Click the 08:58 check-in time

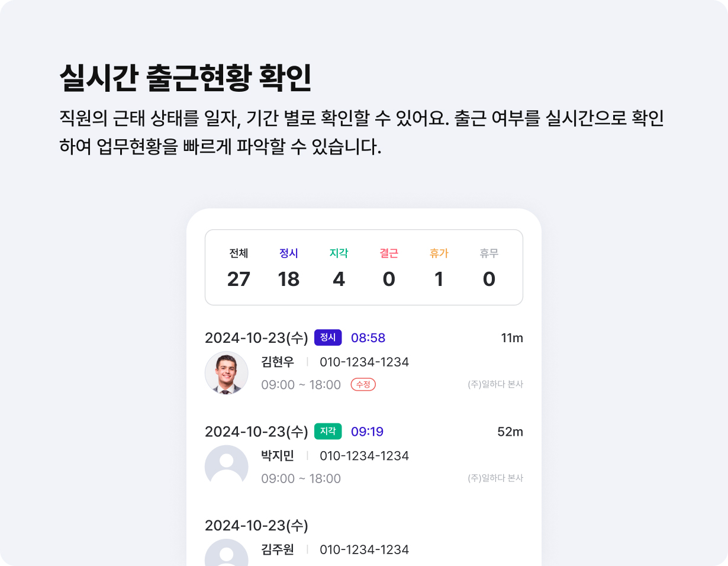[368, 338]
